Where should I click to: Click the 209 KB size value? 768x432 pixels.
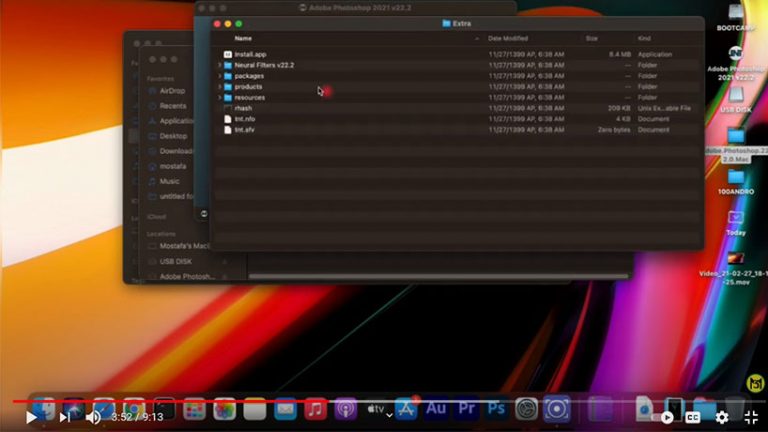pos(619,108)
